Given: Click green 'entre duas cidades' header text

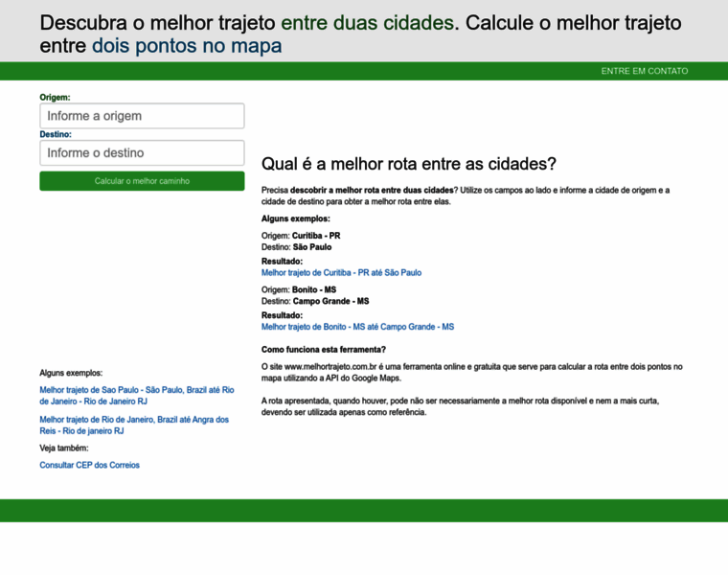Looking at the screenshot, I should pyautogui.click(x=368, y=22).
